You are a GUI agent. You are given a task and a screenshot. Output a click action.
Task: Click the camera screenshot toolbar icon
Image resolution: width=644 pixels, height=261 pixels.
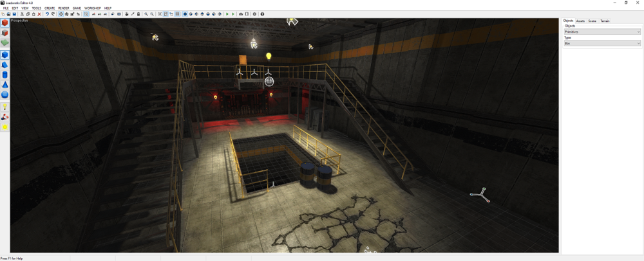click(241, 14)
